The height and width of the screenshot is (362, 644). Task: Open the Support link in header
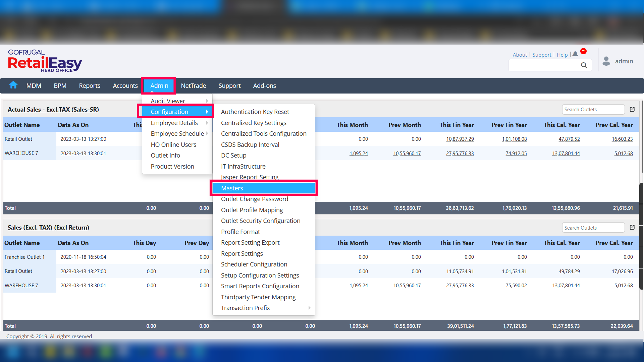coord(542,55)
